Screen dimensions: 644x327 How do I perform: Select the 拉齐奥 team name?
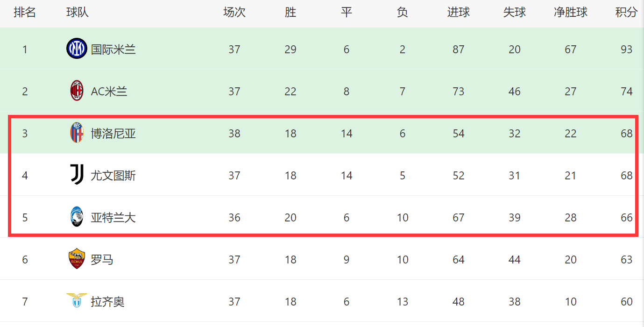pyautogui.click(x=107, y=302)
